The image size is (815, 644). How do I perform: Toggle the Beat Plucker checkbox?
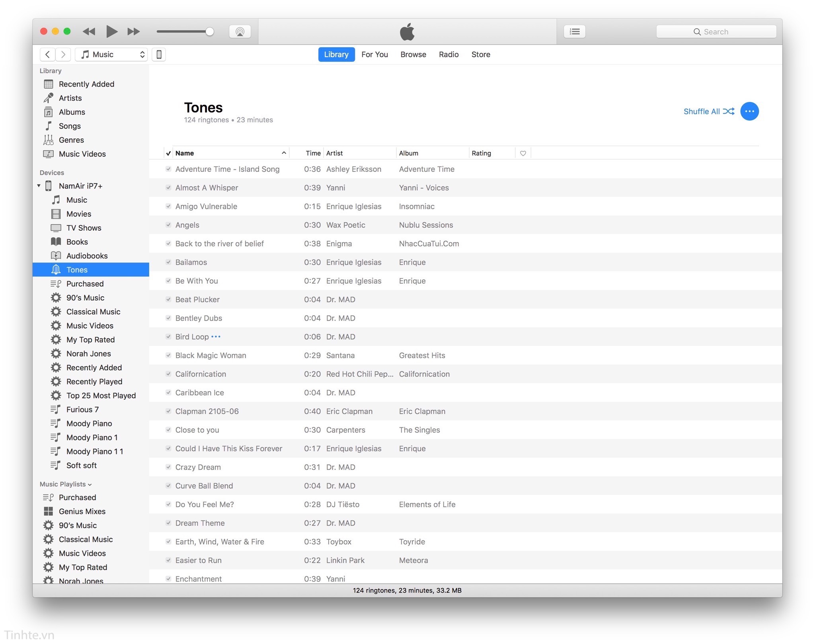pos(168,300)
